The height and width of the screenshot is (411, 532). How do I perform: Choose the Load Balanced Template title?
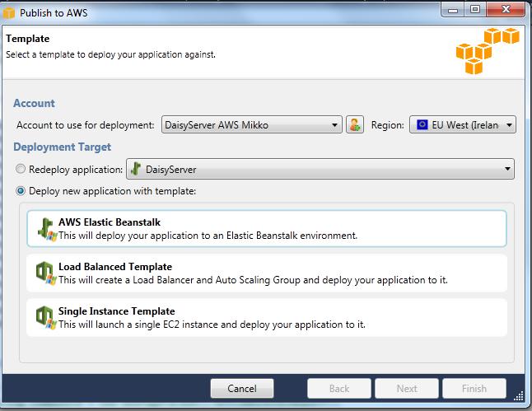(115, 266)
